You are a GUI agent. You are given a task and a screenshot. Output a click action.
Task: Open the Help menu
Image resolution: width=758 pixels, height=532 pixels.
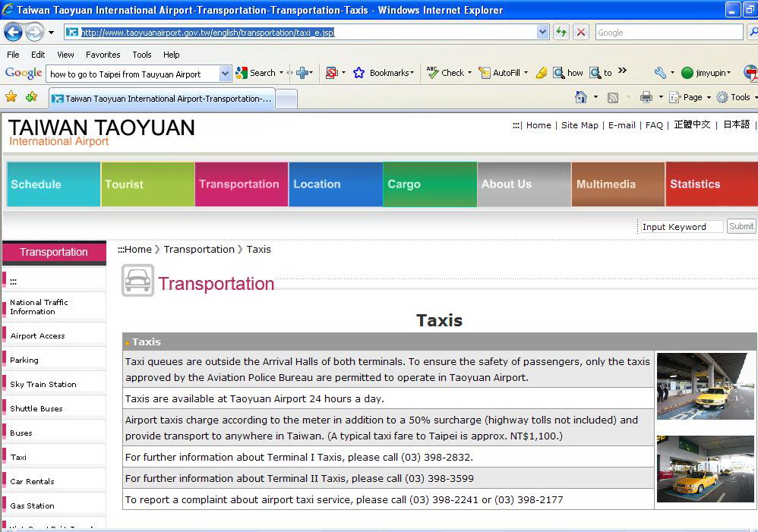(x=171, y=55)
